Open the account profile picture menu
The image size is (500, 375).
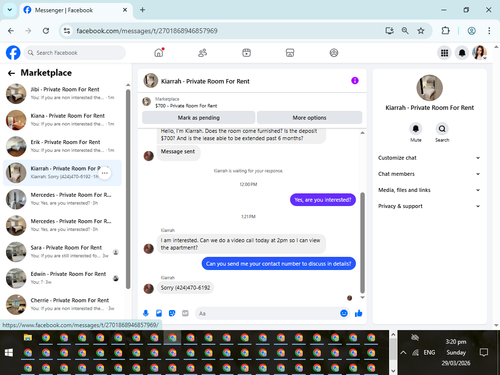coord(479,53)
